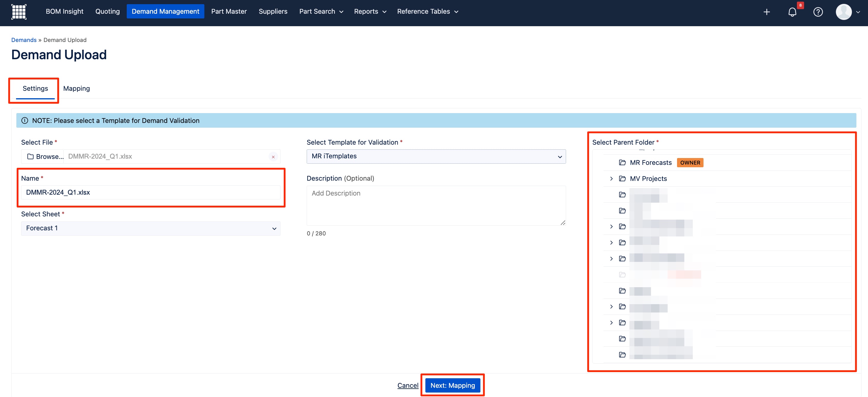The width and height of the screenshot is (868, 397).
Task: Click the info icon in the note banner
Action: coord(25,120)
